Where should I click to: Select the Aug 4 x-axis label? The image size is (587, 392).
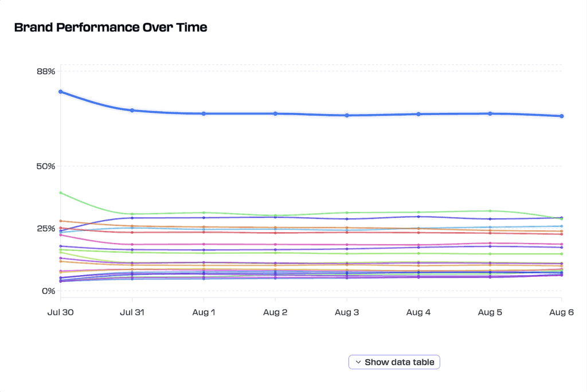418,312
